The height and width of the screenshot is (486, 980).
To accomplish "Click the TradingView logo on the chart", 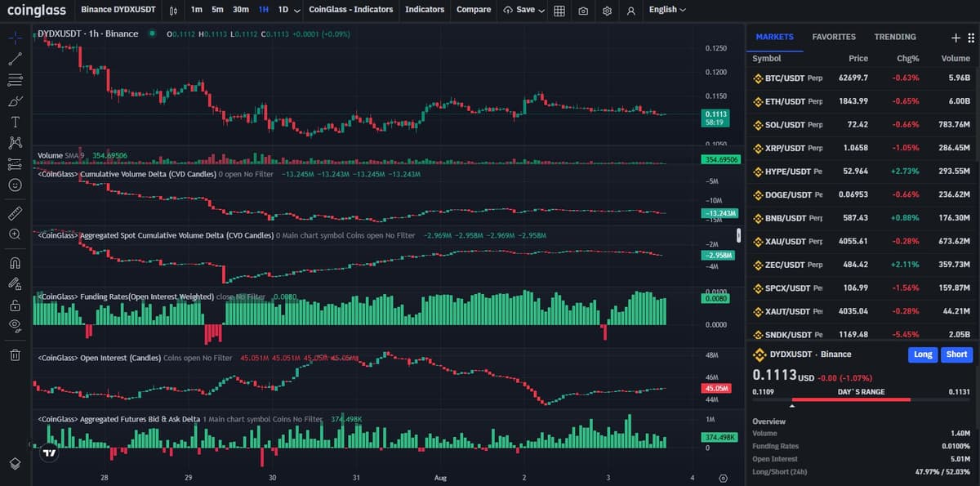I will click(x=50, y=452).
